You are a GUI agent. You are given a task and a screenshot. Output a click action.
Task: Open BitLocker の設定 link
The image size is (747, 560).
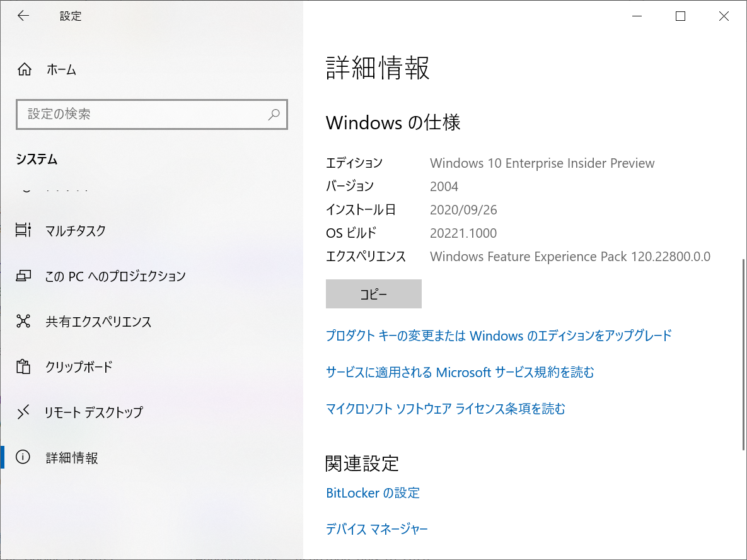tap(373, 493)
